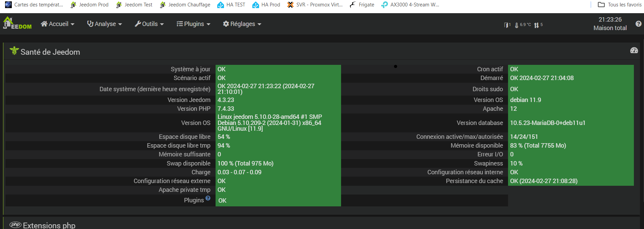Click the benchmark gauge icon
The width and height of the screenshot is (644, 229).
(x=634, y=50)
